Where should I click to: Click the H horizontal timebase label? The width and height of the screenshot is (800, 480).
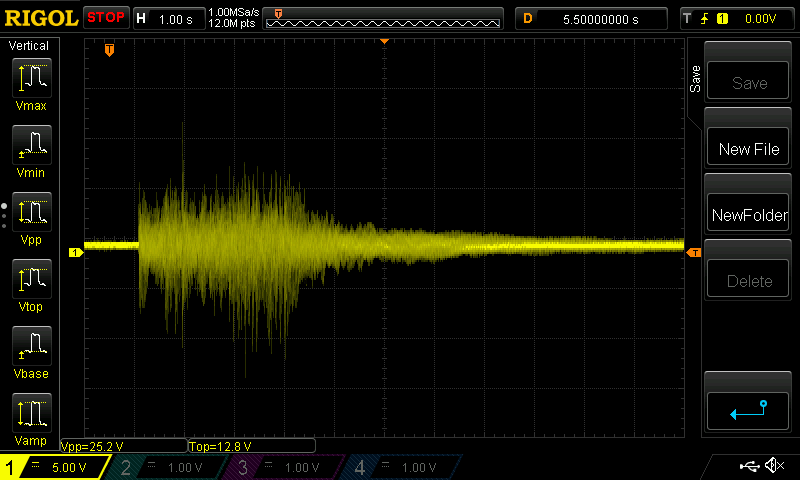141,19
